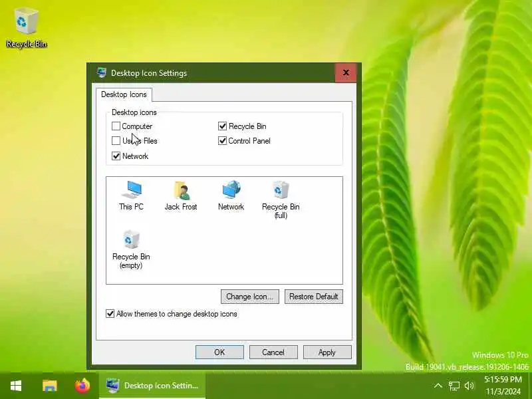Open the clock and date flyout
Viewport: 532px width, 399px height.
click(503, 386)
